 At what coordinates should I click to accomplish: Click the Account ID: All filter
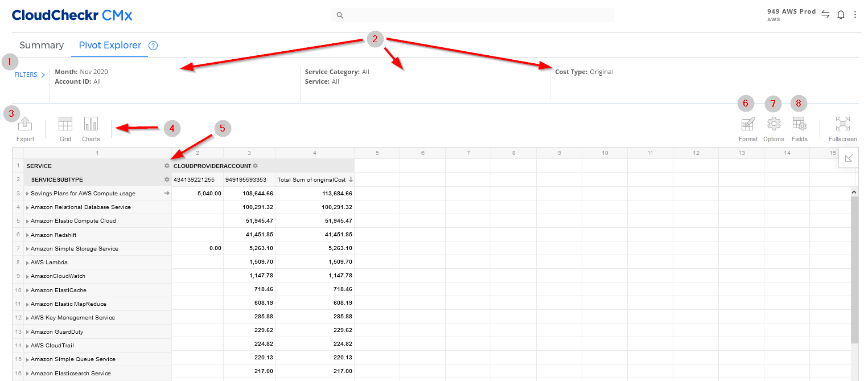(77, 81)
